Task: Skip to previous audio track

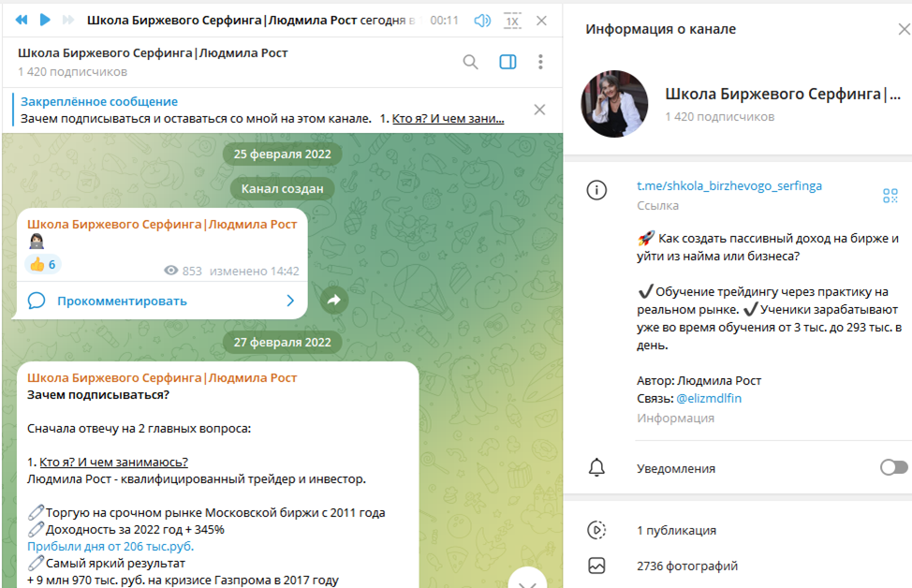Action: 21,21
